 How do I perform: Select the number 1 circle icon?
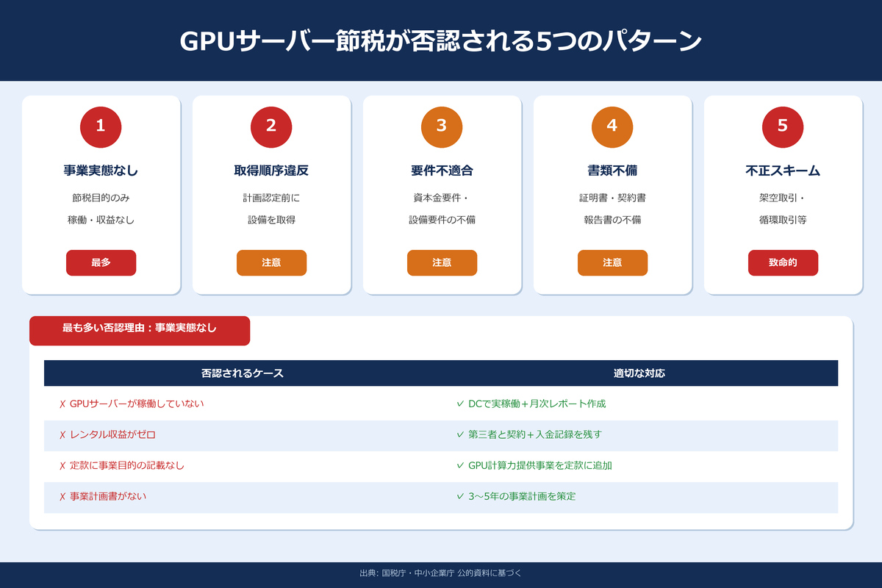(101, 126)
